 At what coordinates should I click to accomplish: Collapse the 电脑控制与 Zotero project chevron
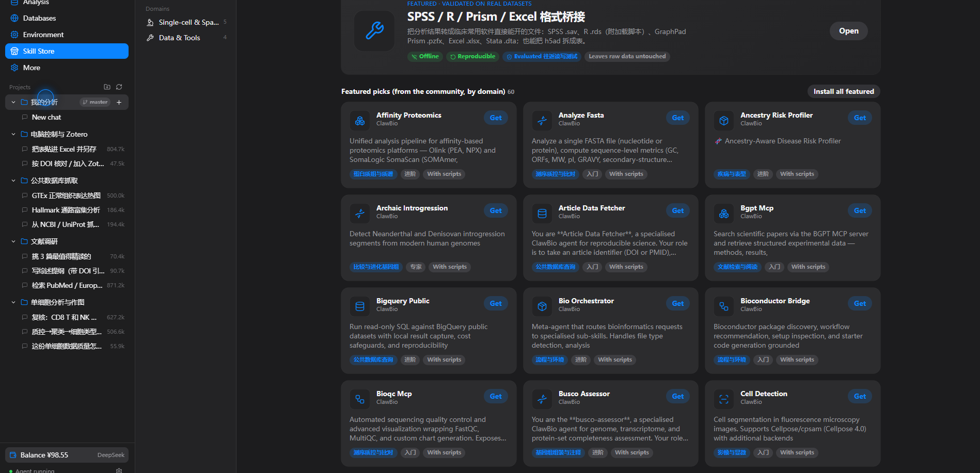[x=13, y=134]
